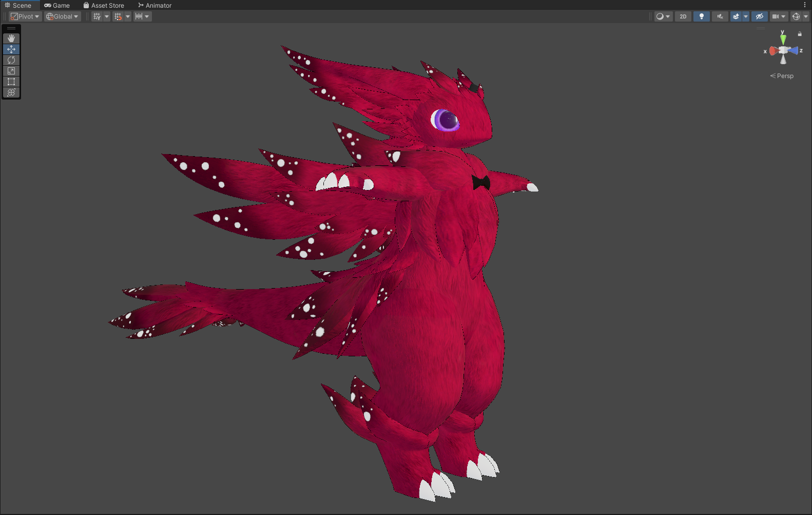The width and height of the screenshot is (812, 515).
Task: Select the Scale tool
Action: [11, 71]
